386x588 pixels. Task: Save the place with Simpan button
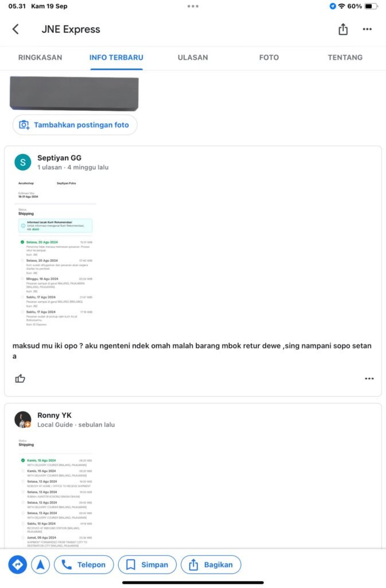[x=147, y=564]
